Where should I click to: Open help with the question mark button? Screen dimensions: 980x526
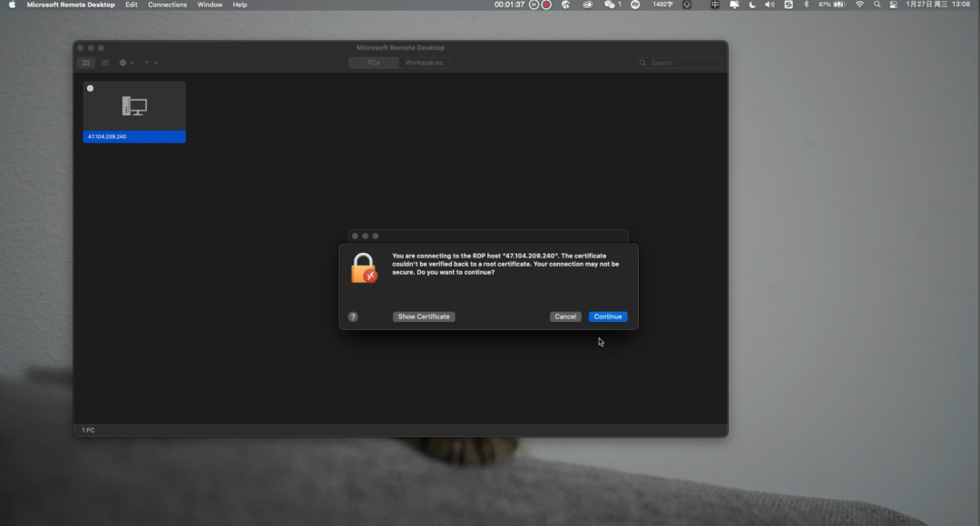coord(353,317)
